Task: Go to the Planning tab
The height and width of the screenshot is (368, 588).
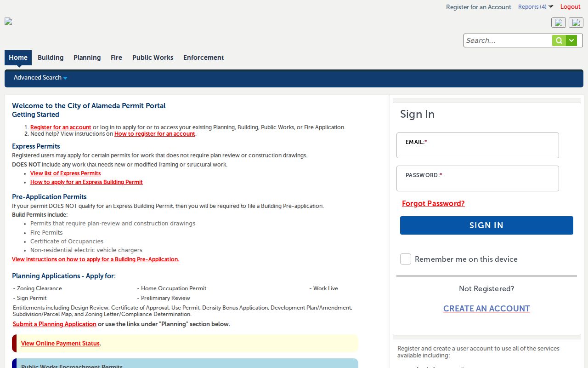Action: tap(87, 57)
